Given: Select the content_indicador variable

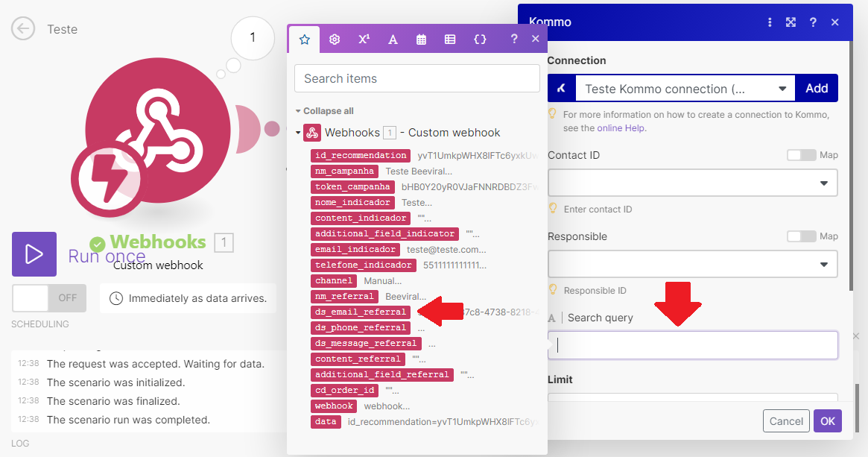Looking at the screenshot, I should pos(361,218).
